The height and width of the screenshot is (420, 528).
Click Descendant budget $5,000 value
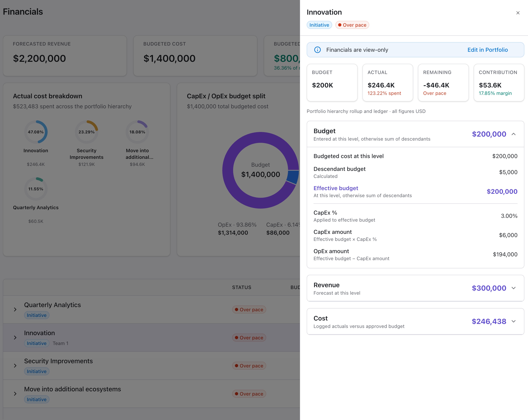(x=508, y=172)
